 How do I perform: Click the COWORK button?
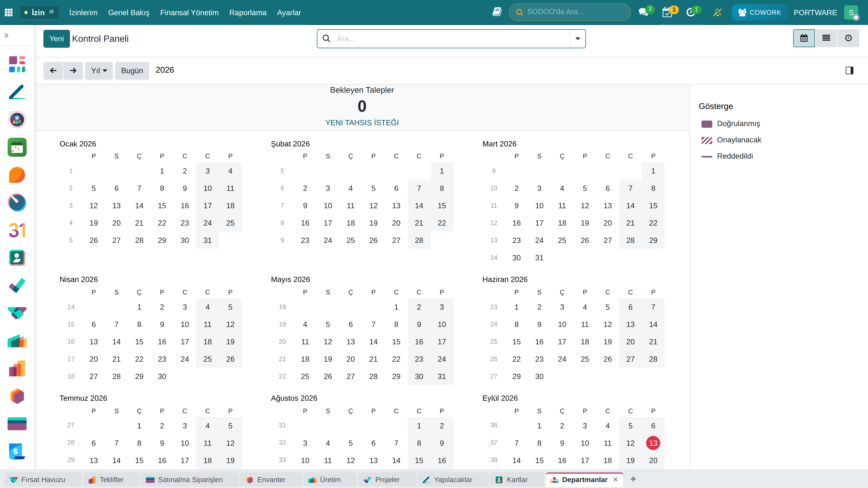pyautogui.click(x=759, y=12)
